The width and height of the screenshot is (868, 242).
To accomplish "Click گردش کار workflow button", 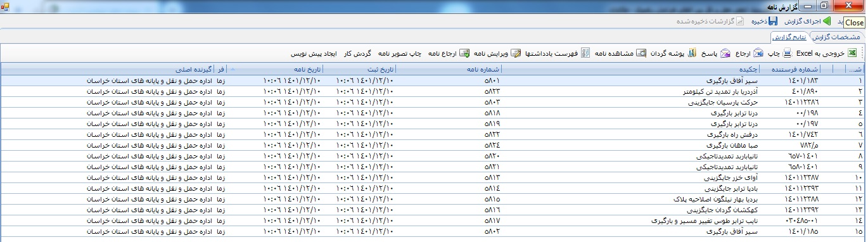I will (x=357, y=53).
